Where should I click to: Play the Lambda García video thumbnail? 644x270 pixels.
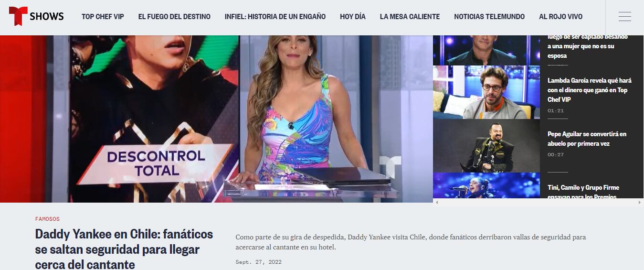coord(486,92)
